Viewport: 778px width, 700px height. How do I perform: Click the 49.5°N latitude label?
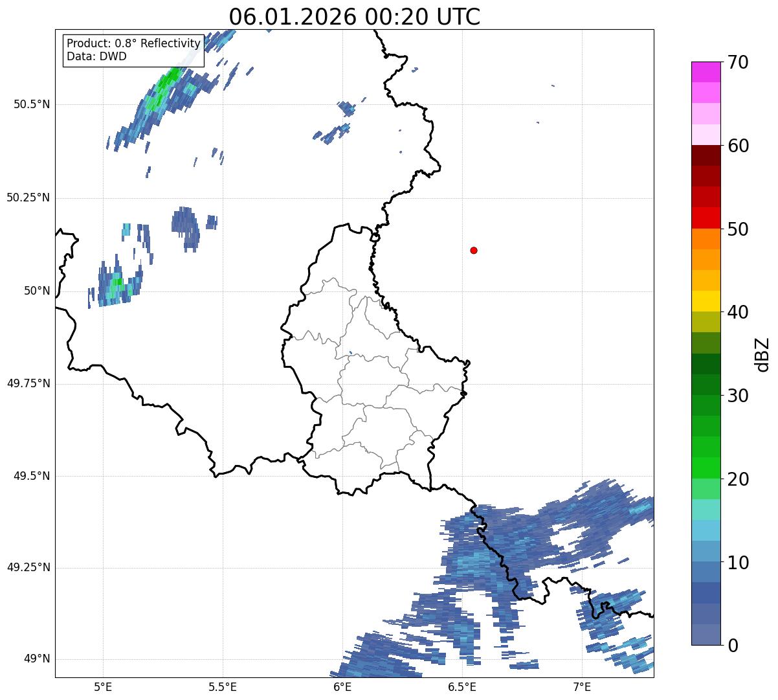[x=32, y=476]
